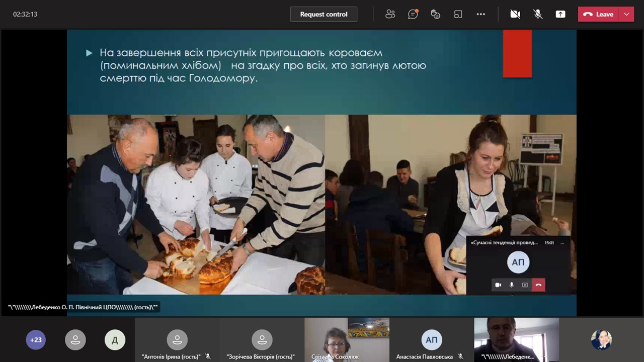This screenshot has width=644, height=362.
Task: Expand the Leave options dropdown arrow
Action: 626,14
